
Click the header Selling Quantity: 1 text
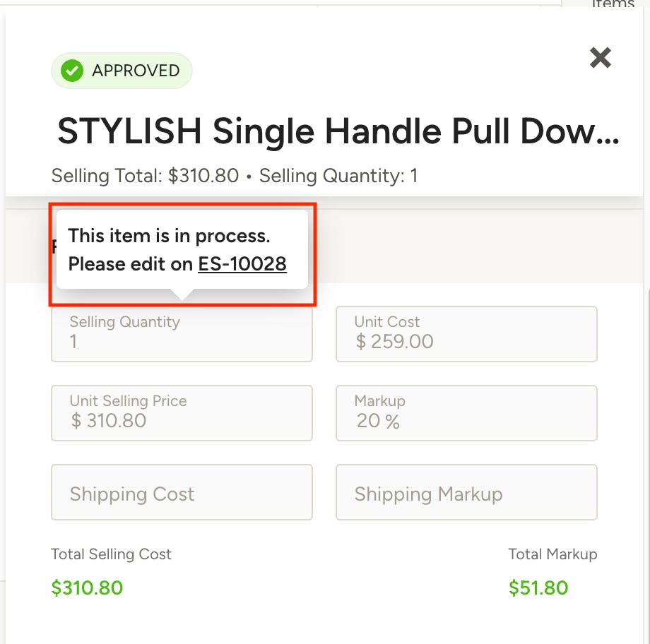click(338, 176)
